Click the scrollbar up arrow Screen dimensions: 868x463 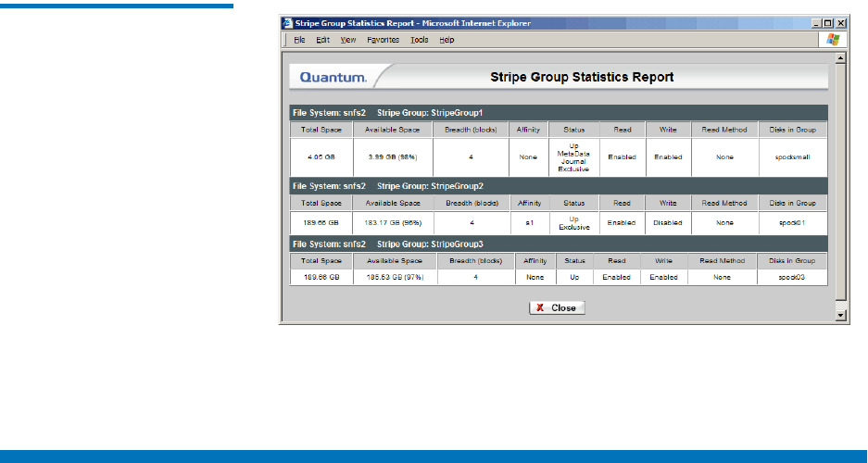tap(841, 57)
